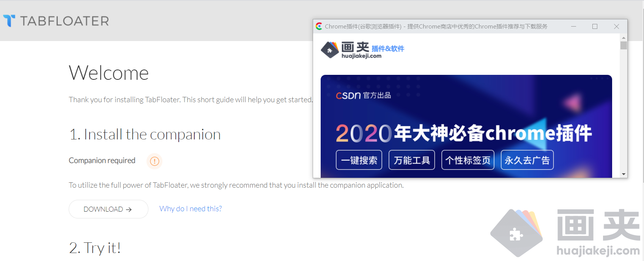The height and width of the screenshot is (261, 644).
Task: Click the 2020年大神必备chrome插件 banner
Action: pyautogui.click(x=464, y=133)
